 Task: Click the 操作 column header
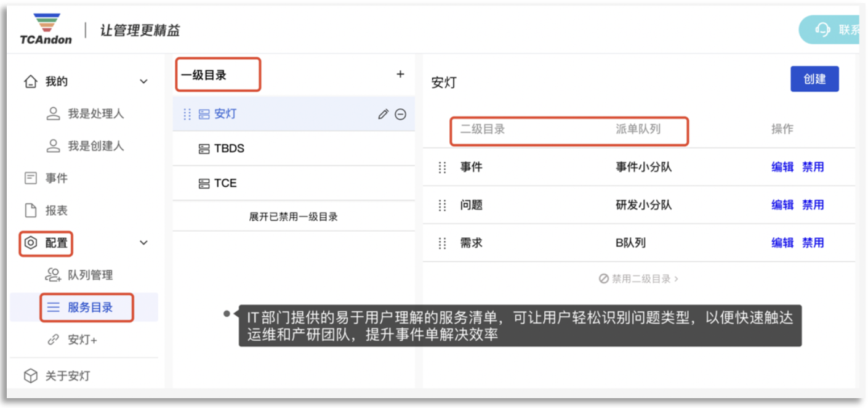(x=782, y=129)
